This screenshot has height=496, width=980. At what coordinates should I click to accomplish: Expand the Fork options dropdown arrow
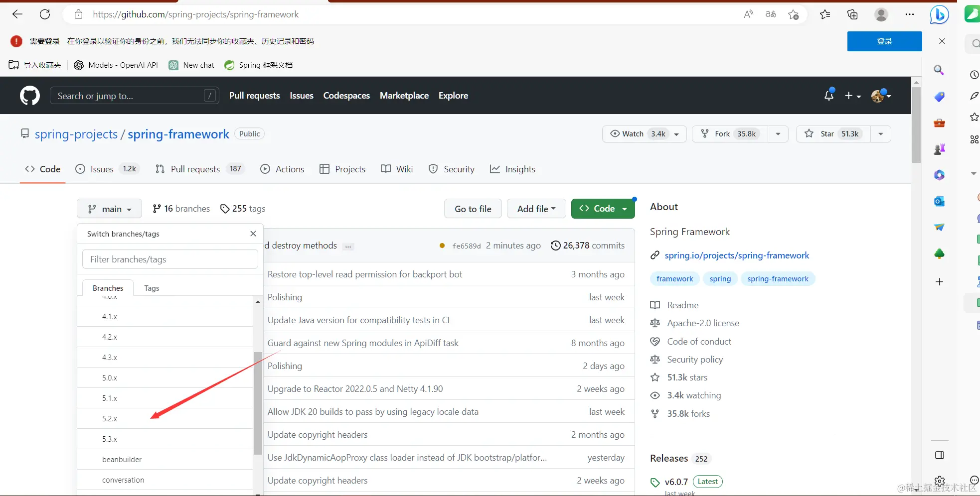pos(778,134)
